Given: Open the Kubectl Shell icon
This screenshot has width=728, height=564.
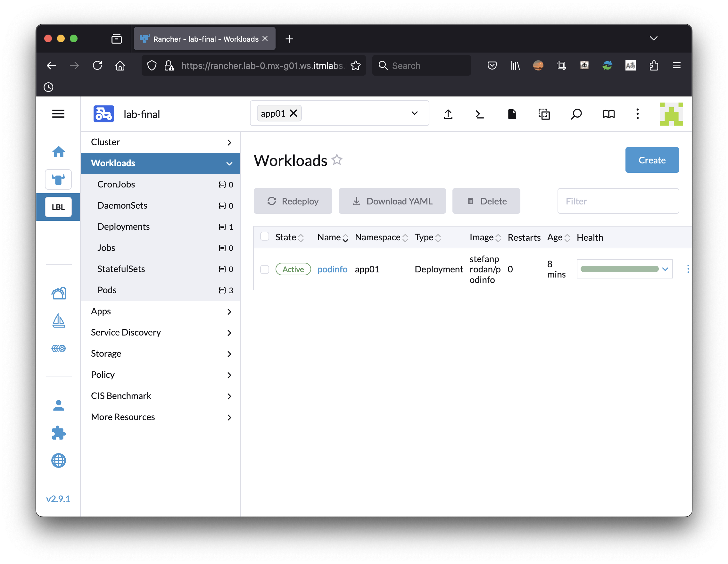Looking at the screenshot, I should point(480,114).
